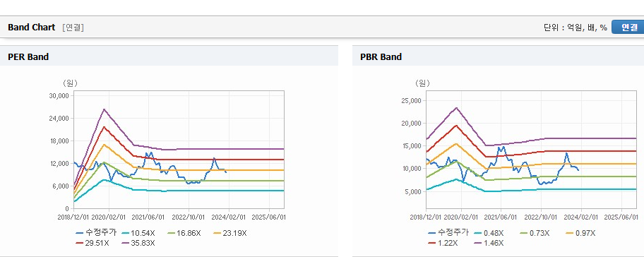Click PBR legend entry 1.46X

(x=489, y=243)
